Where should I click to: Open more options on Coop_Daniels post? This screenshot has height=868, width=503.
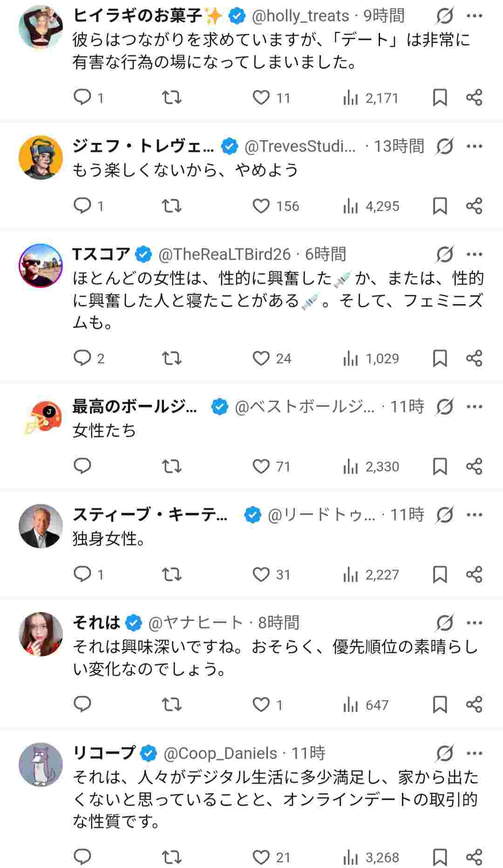(x=474, y=753)
